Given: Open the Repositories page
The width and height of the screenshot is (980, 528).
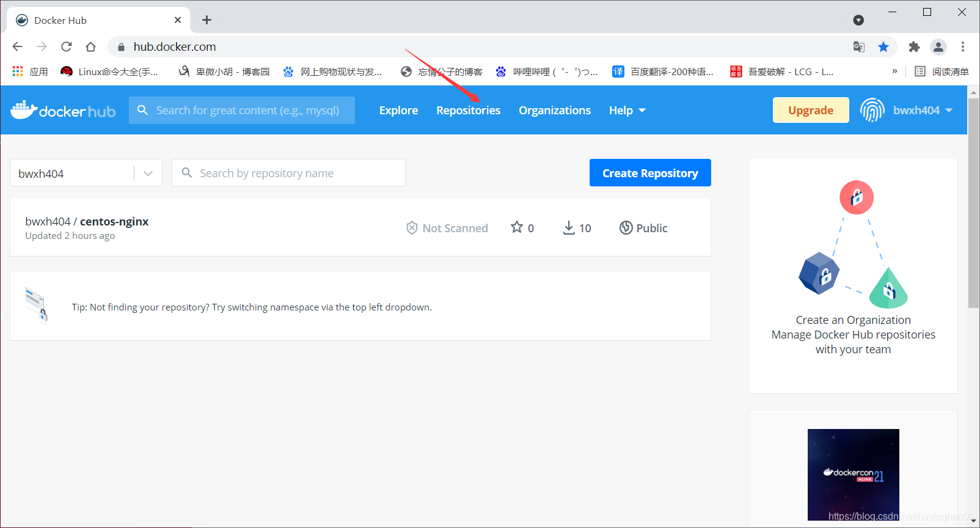Looking at the screenshot, I should 468,110.
